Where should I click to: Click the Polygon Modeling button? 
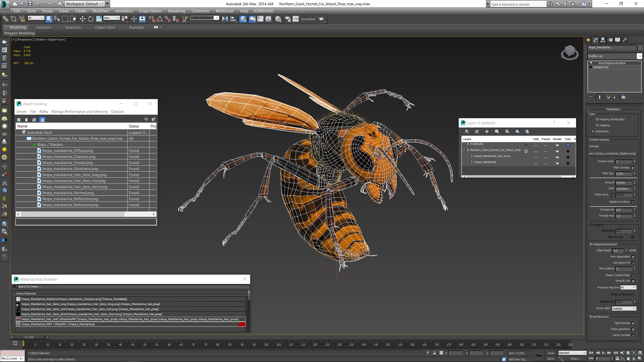click(x=19, y=33)
